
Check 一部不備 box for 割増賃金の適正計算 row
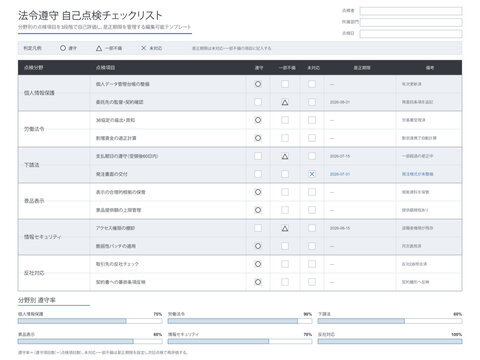point(285,138)
